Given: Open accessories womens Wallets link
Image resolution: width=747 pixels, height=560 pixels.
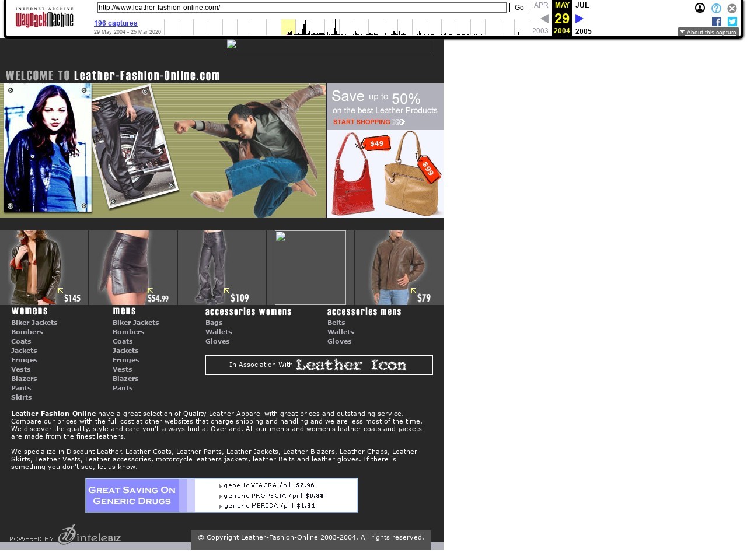Looking at the screenshot, I should [218, 332].
